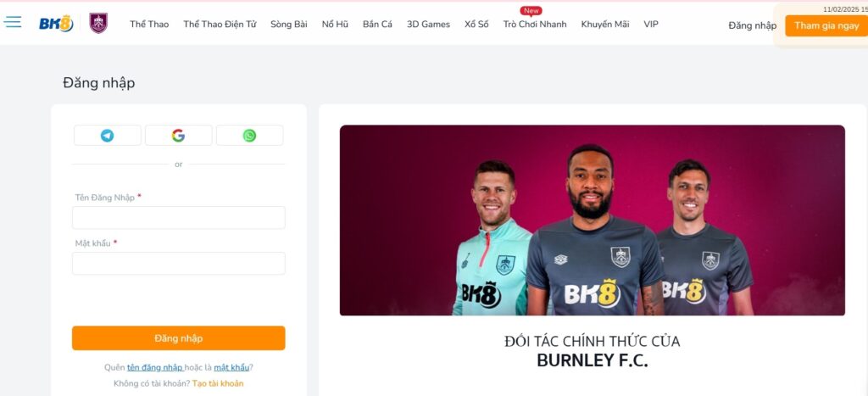Sign in with the WhatsApp icon

click(x=250, y=135)
